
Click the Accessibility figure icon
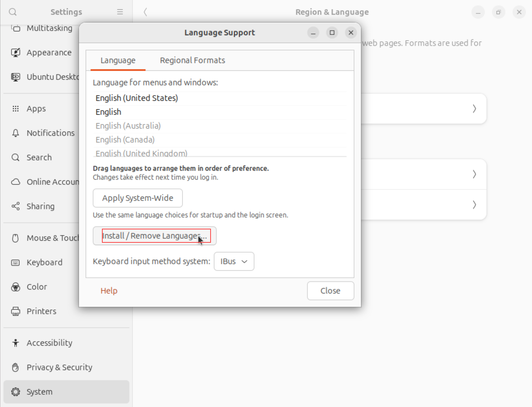15,343
